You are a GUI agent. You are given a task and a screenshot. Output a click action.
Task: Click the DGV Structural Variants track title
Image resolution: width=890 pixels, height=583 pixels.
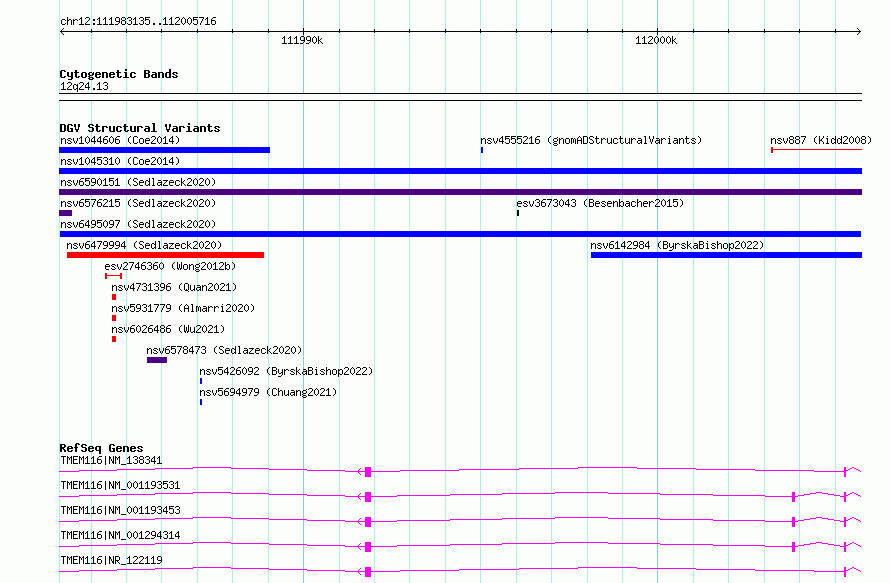[140, 128]
